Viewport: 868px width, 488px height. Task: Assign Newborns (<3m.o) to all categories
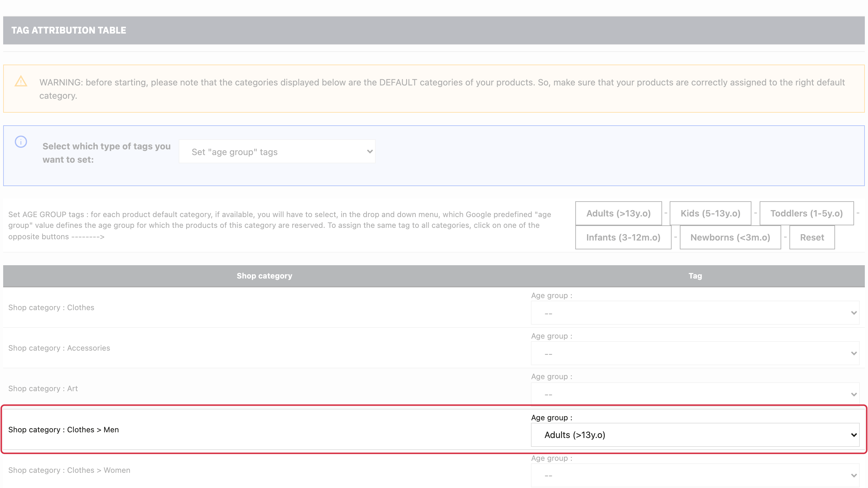(730, 237)
